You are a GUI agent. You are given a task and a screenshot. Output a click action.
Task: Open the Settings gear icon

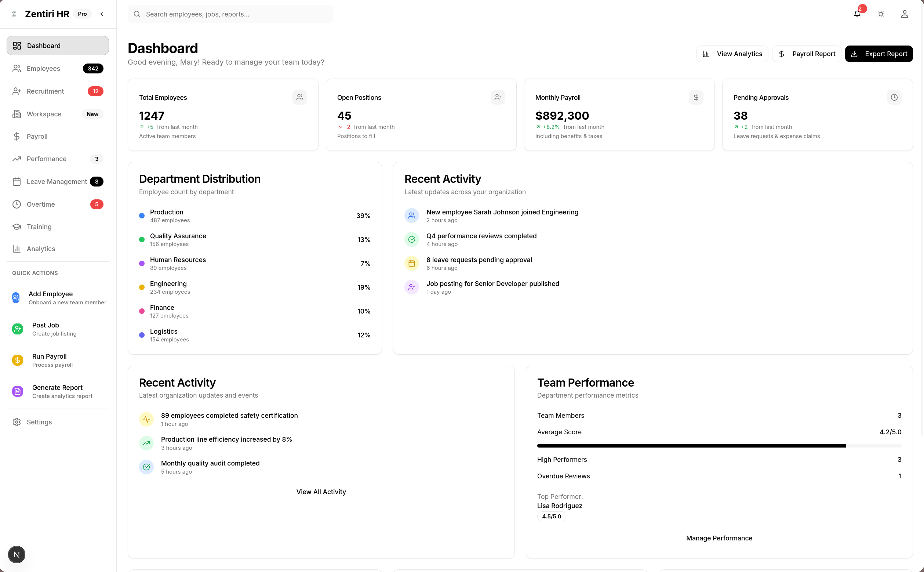coord(17,422)
